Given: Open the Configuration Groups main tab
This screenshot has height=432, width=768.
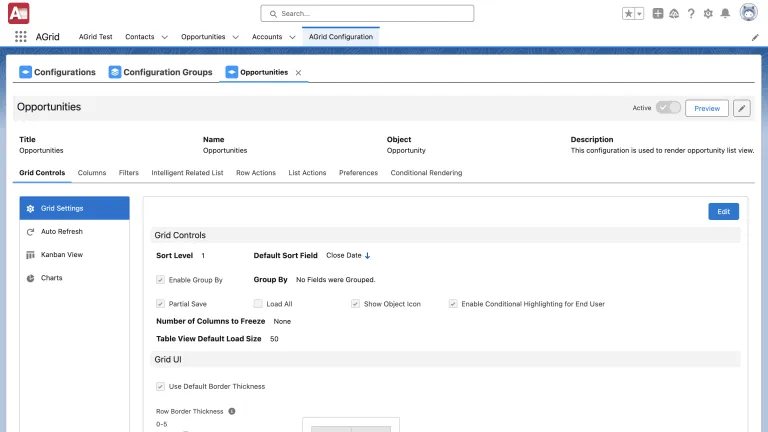Looking at the screenshot, I should 161,72.
